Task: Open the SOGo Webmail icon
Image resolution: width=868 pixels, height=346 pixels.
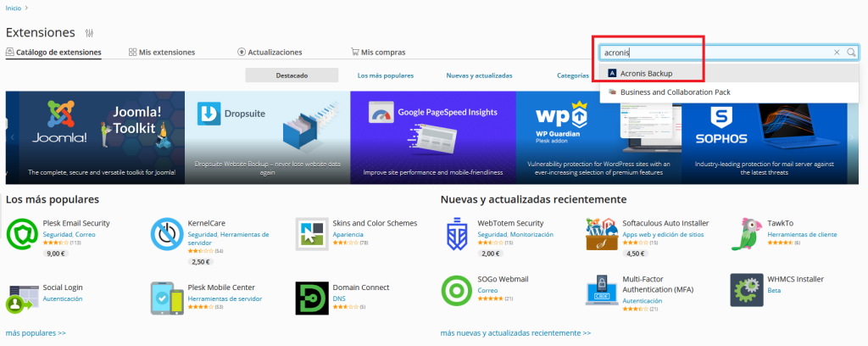Action: (457, 291)
